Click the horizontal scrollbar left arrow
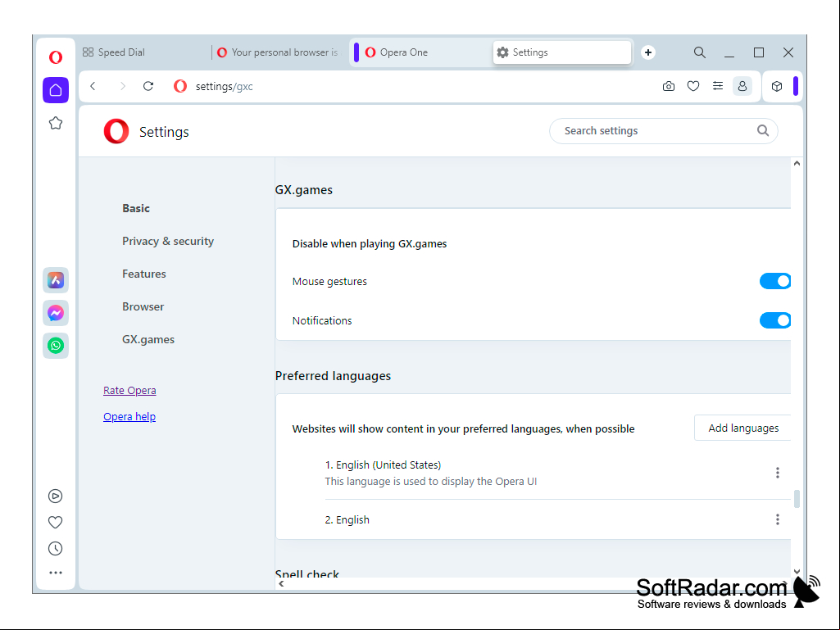840x630 pixels. point(281,584)
